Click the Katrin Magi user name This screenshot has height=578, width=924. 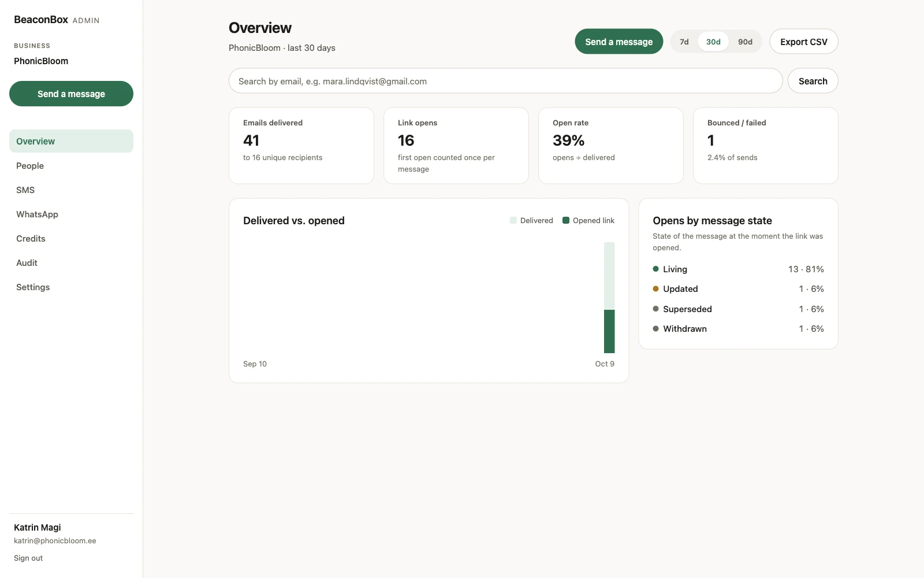38,528
